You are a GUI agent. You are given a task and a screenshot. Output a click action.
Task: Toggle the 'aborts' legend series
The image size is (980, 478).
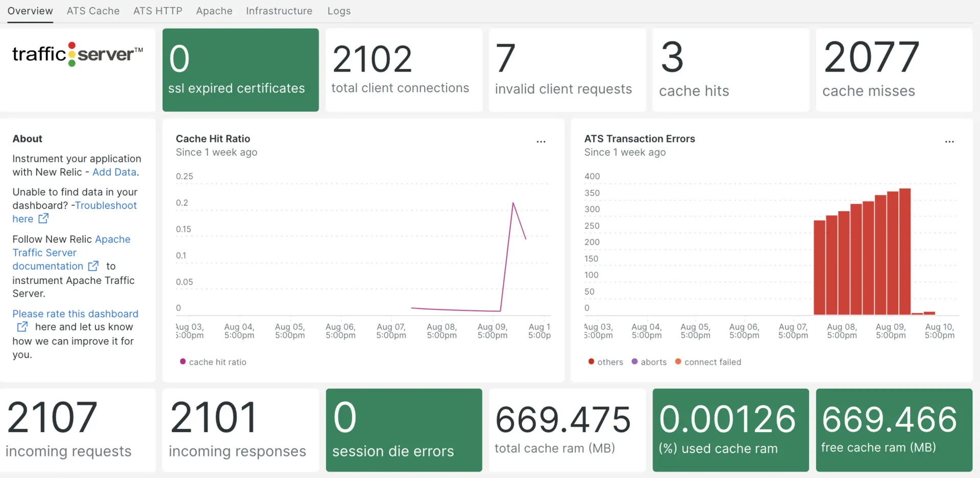tap(649, 362)
